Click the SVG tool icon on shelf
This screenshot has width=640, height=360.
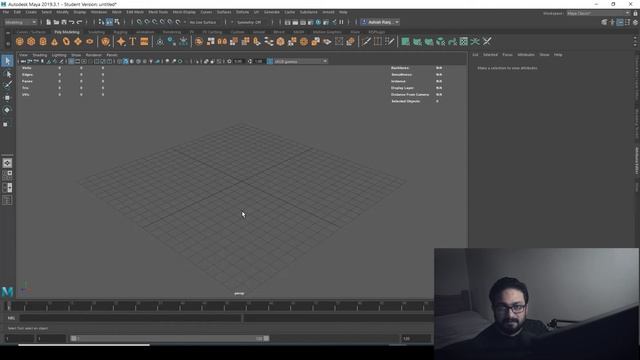(x=144, y=41)
